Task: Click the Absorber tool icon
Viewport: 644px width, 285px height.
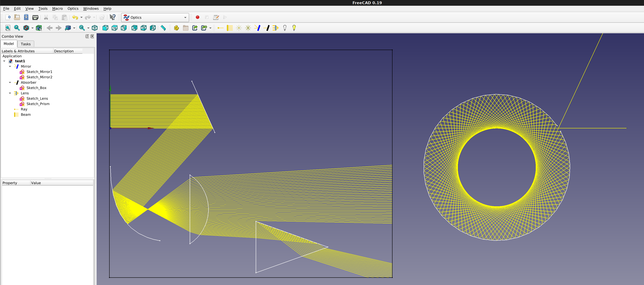Action: click(x=266, y=28)
